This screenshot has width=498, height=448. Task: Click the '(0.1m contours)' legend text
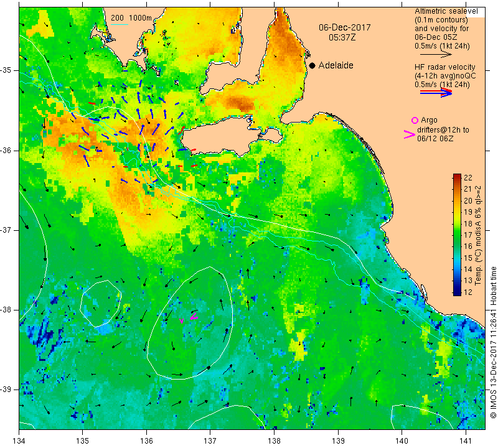(441, 20)
